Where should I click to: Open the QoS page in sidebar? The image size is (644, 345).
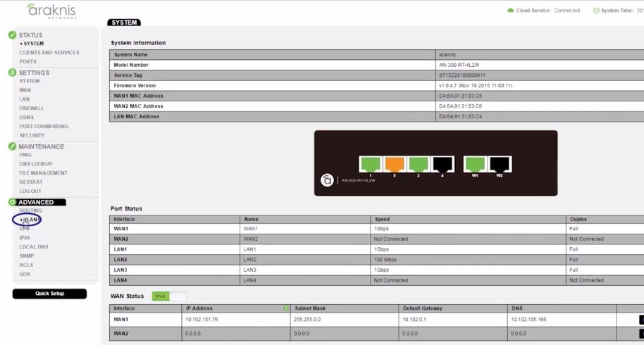(x=25, y=274)
